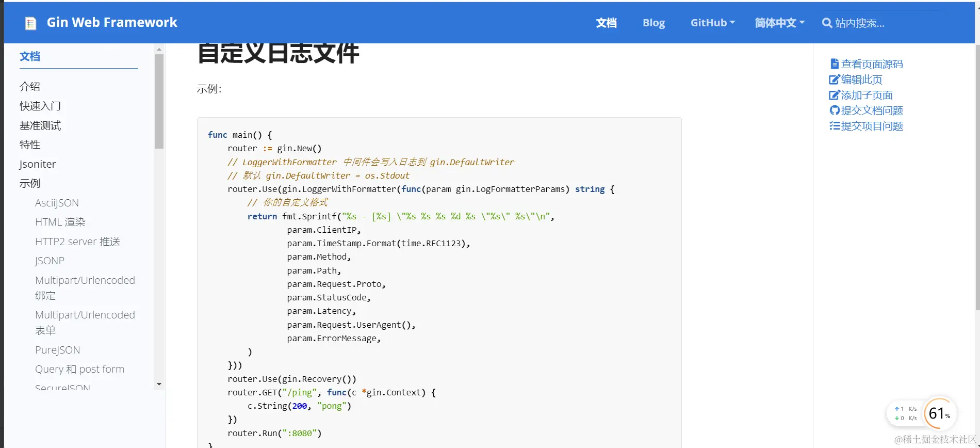The image size is (980, 448).
Task: Open the 文档 navbar item
Action: [606, 23]
